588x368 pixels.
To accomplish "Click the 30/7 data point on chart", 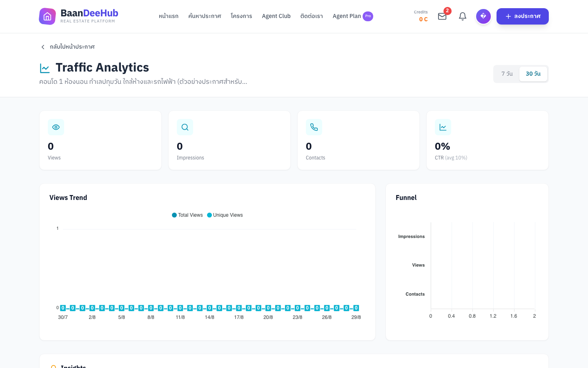I will coord(63,308).
